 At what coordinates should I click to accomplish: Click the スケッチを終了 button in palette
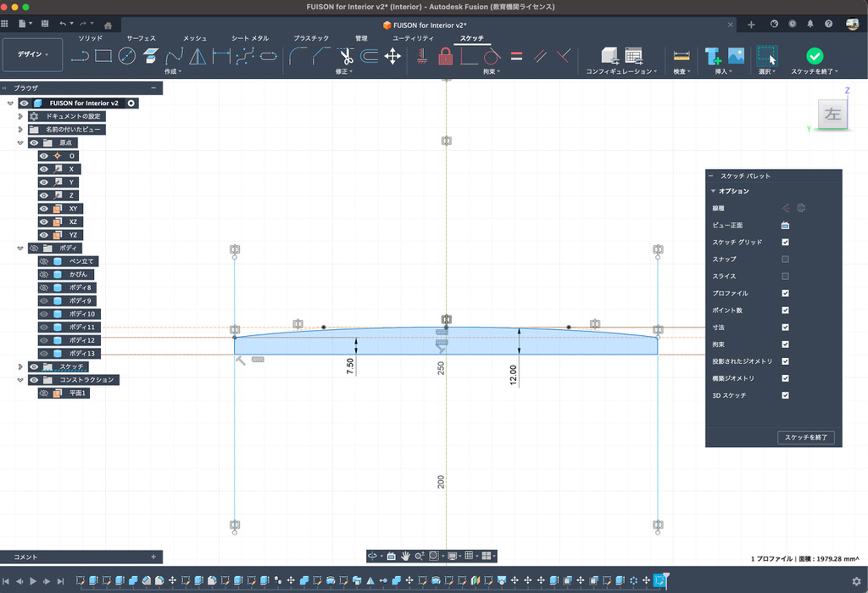[x=807, y=438]
